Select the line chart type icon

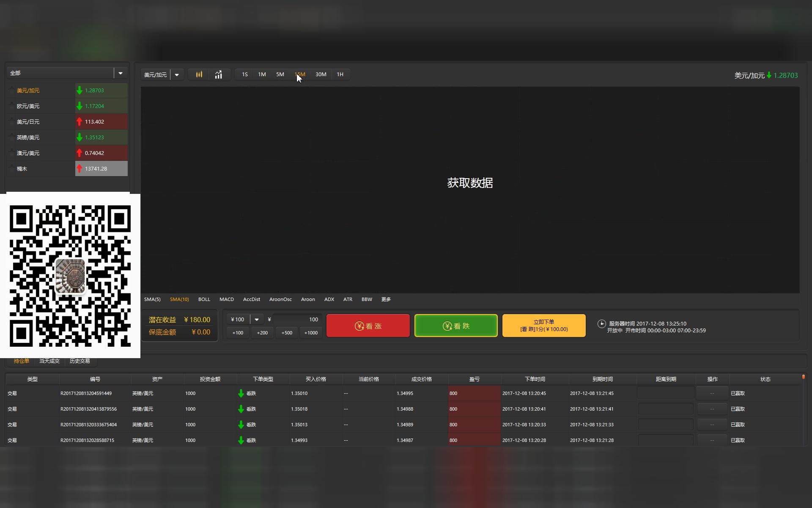point(218,75)
